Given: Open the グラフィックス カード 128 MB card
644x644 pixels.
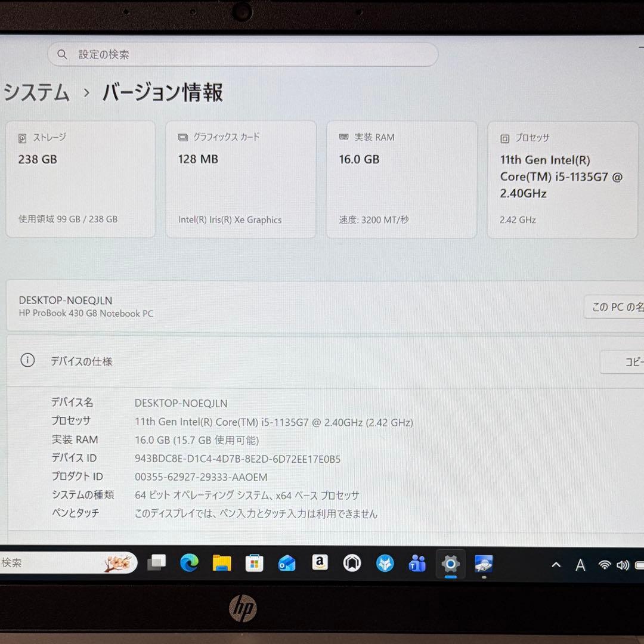Looking at the screenshot, I should 241,179.
